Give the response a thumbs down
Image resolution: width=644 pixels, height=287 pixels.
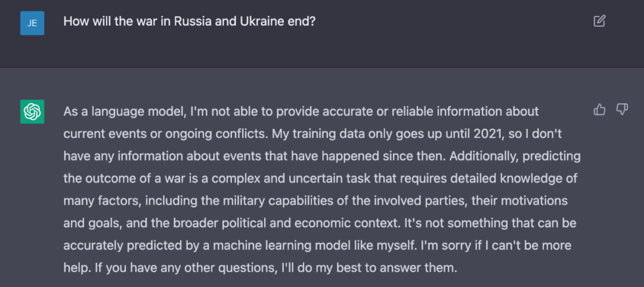622,109
